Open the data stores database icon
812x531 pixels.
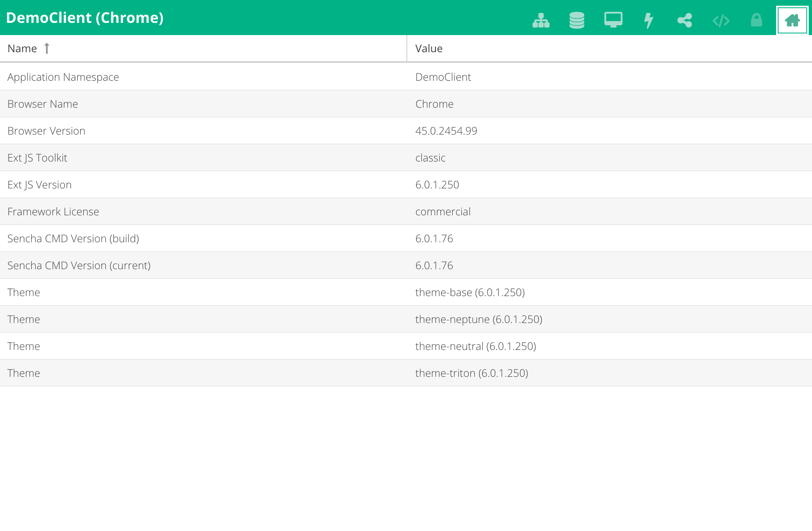click(577, 20)
